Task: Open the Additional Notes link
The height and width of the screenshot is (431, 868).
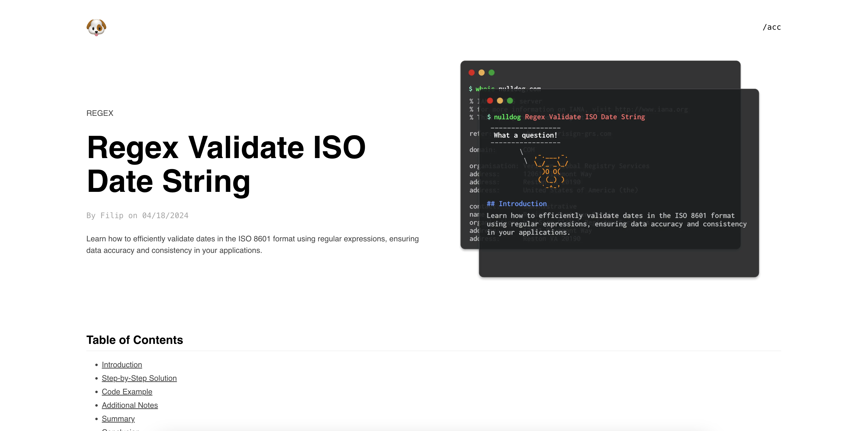Action: click(x=130, y=405)
